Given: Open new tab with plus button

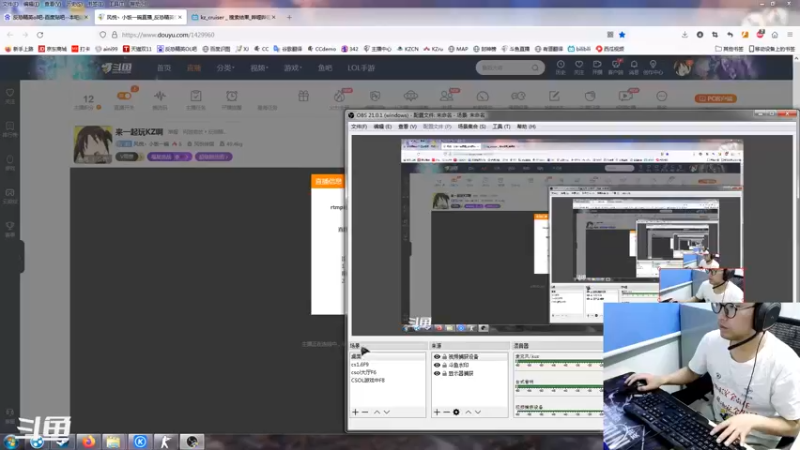Looking at the screenshot, I should [289, 17].
